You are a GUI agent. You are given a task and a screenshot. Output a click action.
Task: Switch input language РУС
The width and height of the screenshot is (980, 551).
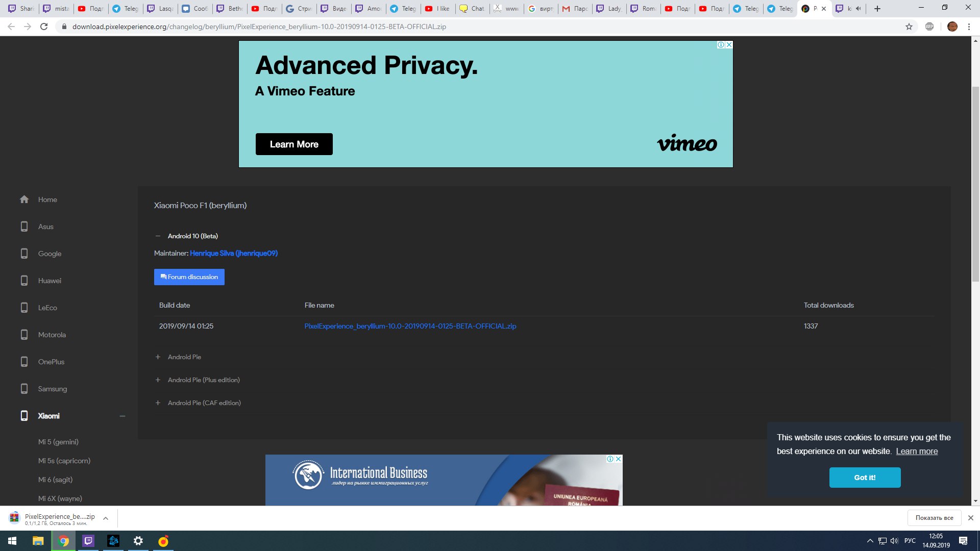(x=910, y=541)
